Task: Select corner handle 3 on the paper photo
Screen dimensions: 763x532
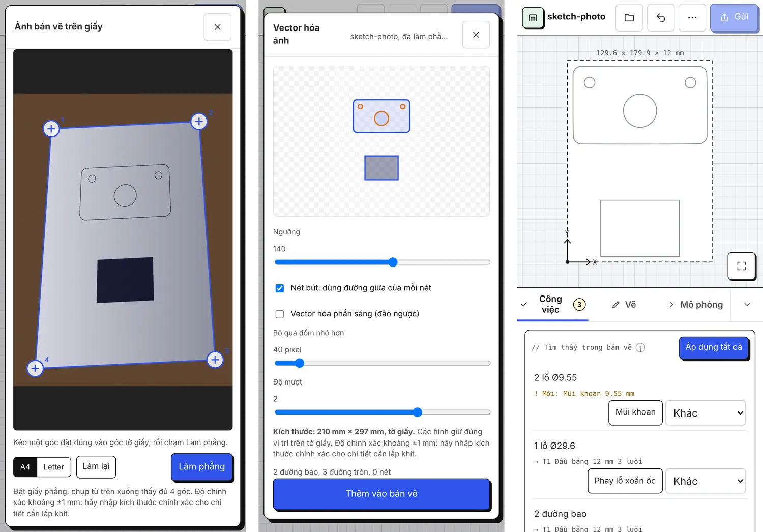Action: coord(215,360)
